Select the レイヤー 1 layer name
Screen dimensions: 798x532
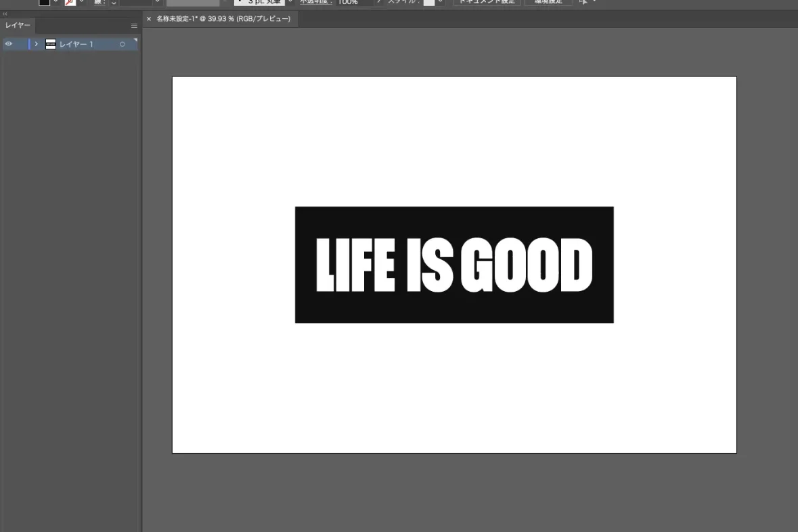(x=76, y=44)
